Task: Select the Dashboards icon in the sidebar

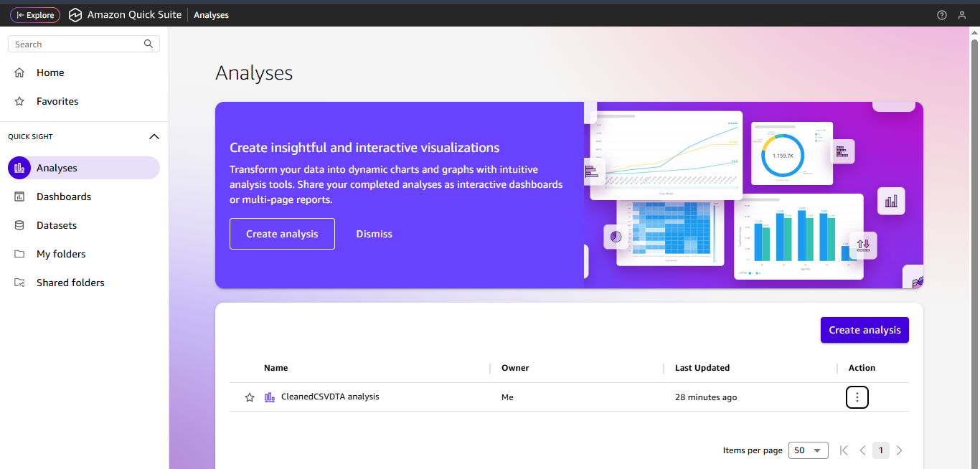Action: [19, 196]
